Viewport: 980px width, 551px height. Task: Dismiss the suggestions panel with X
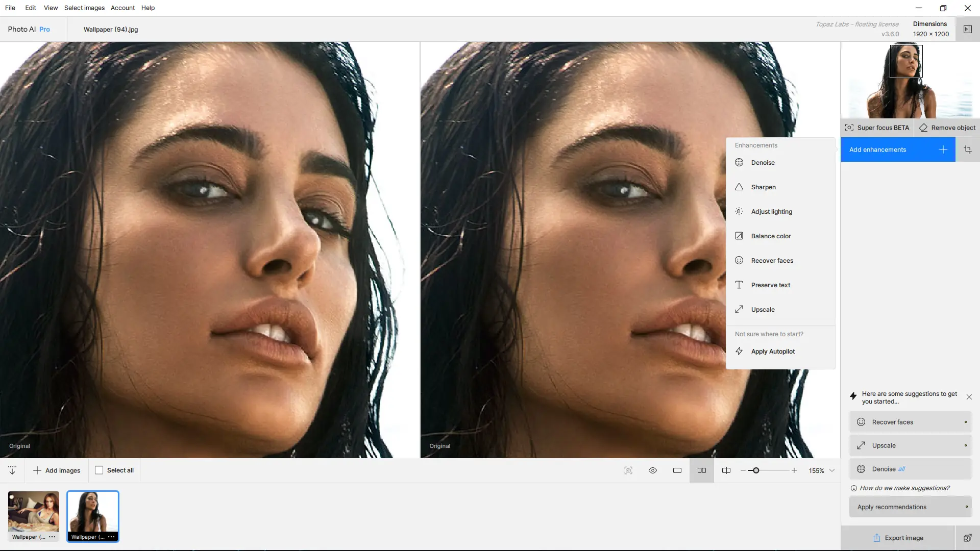click(969, 397)
